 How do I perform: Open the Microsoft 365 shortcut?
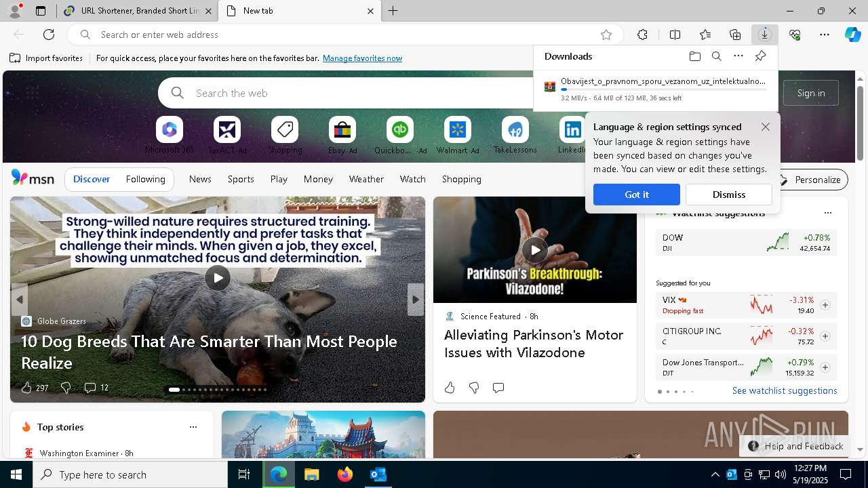pos(170,135)
